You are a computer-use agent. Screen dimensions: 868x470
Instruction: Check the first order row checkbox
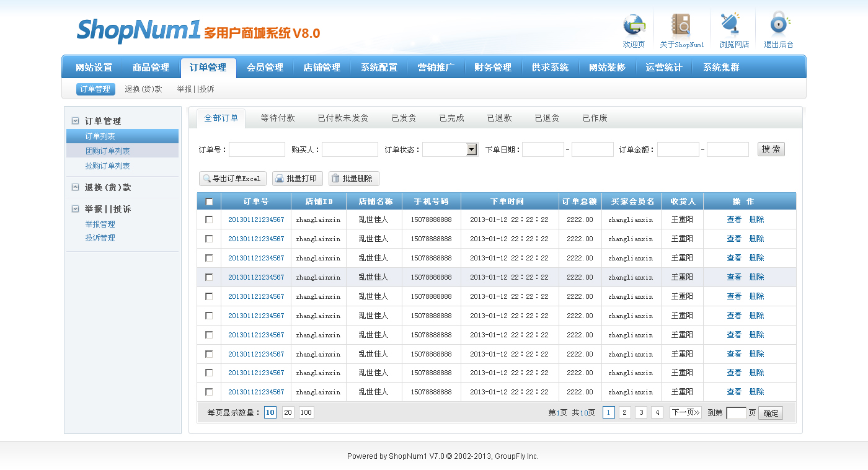[209, 219]
